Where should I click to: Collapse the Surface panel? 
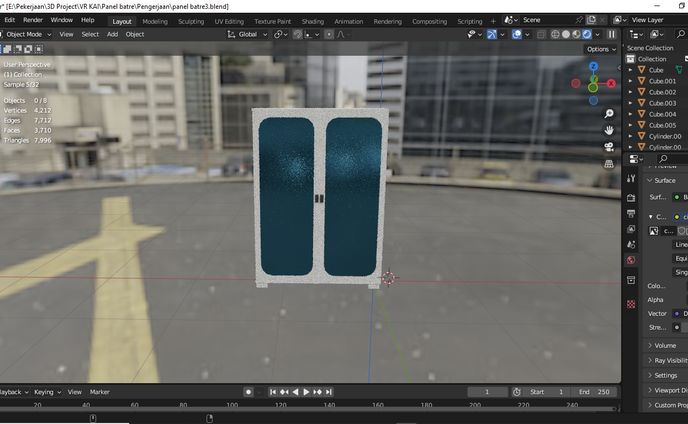(x=666, y=180)
